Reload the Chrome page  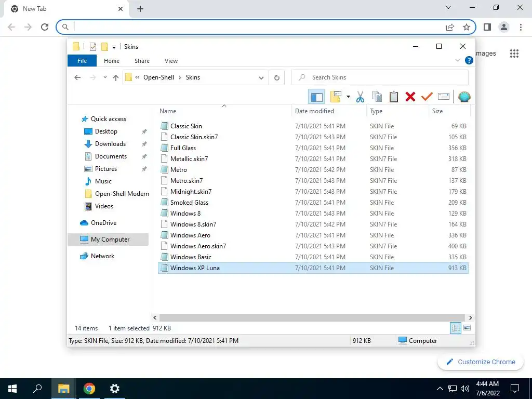pos(45,27)
